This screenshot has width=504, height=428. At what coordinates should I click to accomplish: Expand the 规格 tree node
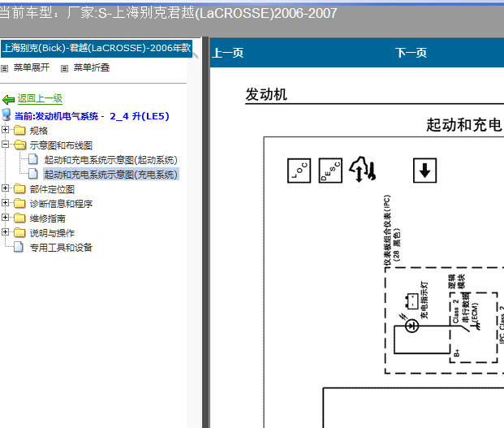pyautogui.click(x=5, y=130)
